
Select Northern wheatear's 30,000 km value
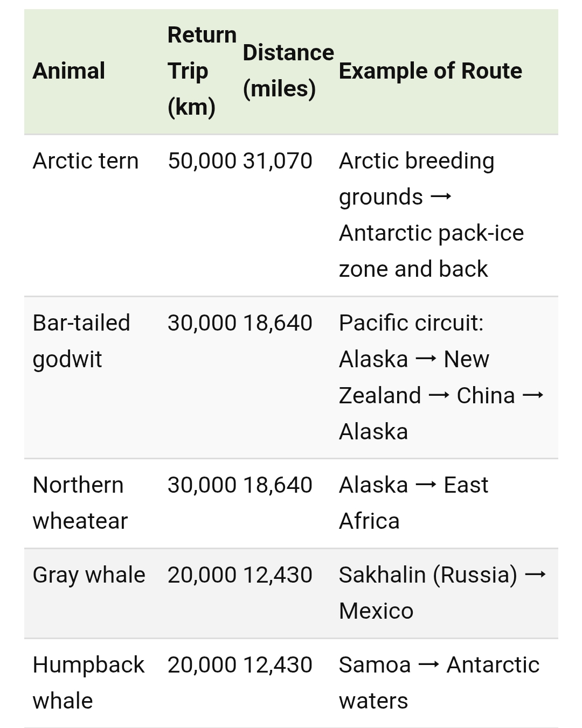pyautogui.click(x=202, y=485)
